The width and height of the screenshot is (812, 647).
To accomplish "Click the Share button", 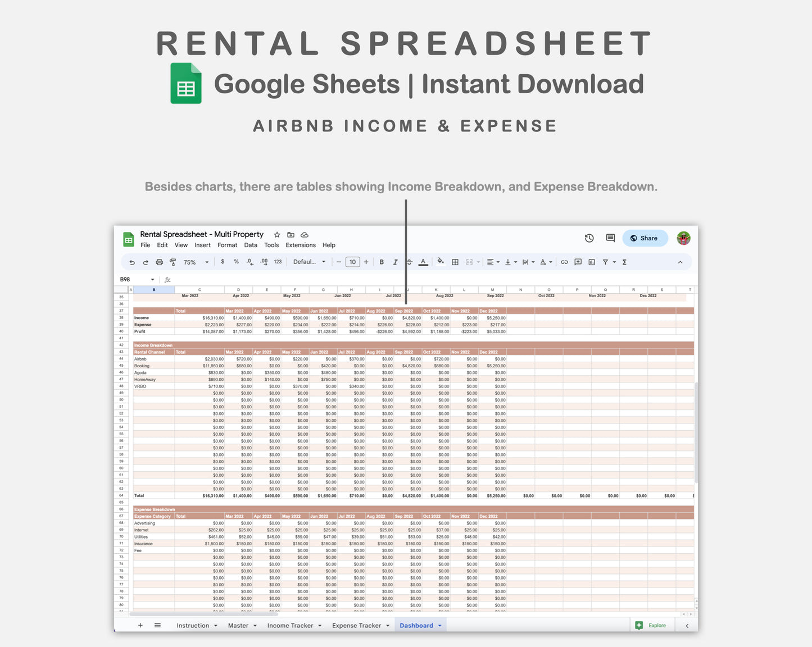I will [645, 238].
